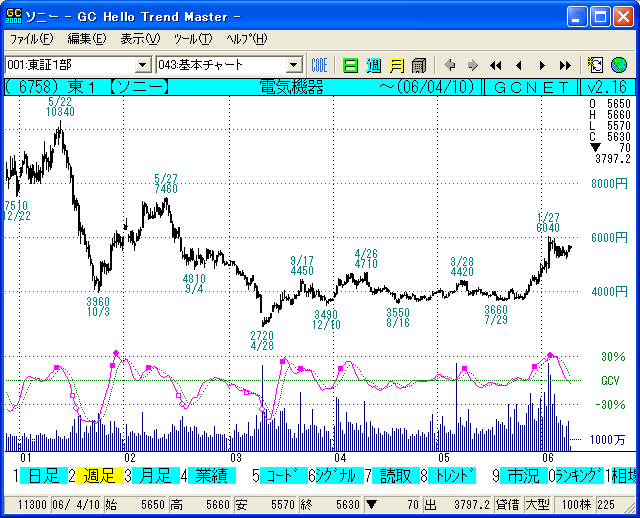The width and height of the screenshot is (640, 518).
Task: Open the CODE input tool
Action: (x=319, y=65)
